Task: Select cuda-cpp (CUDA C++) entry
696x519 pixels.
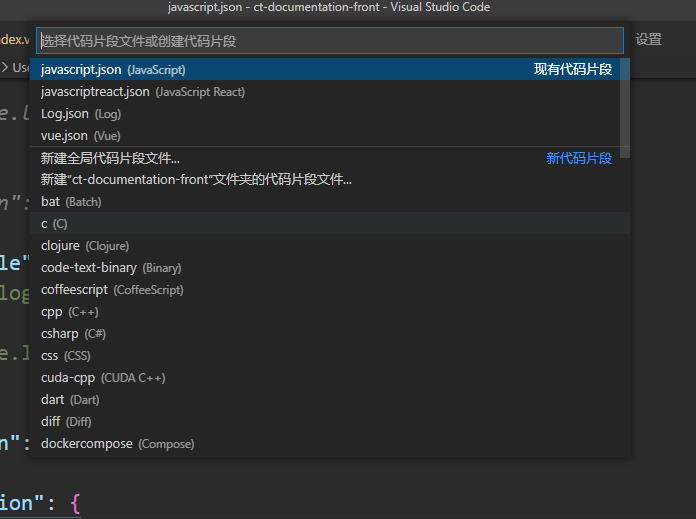Action: coord(330,377)
